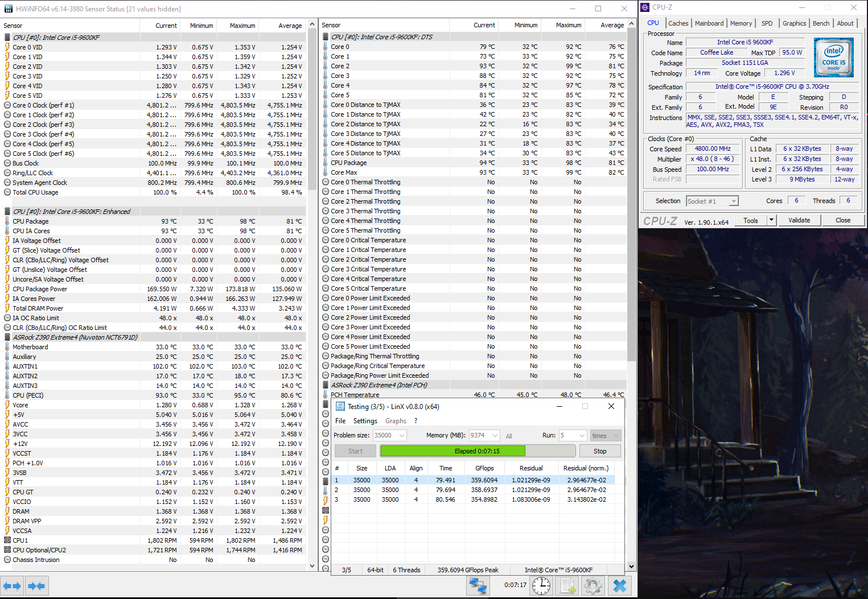
Task: Click the 'CPU [#0]: Intel Core i5-9600KF: Enhanced' group header
Action: point(72,212)
